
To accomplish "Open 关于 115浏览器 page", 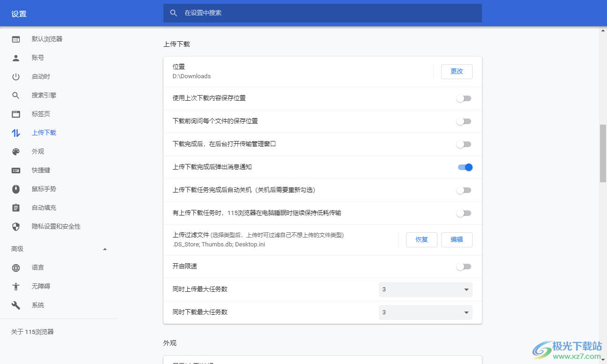I will (32, 332).
